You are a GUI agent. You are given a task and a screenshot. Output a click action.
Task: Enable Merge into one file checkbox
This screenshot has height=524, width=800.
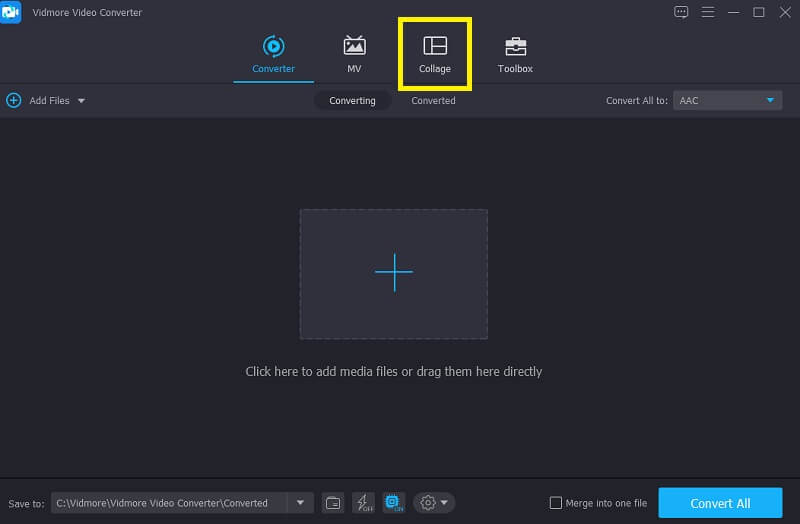point(556,503)
